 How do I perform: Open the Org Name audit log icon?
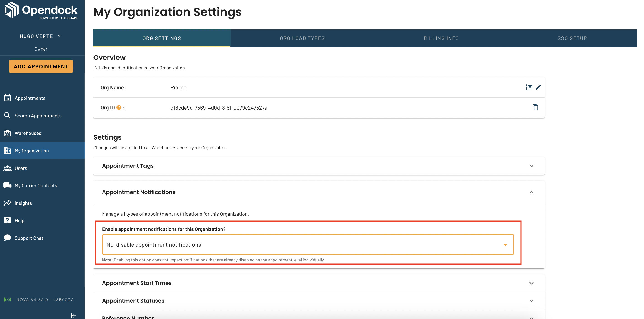[529, 87]
